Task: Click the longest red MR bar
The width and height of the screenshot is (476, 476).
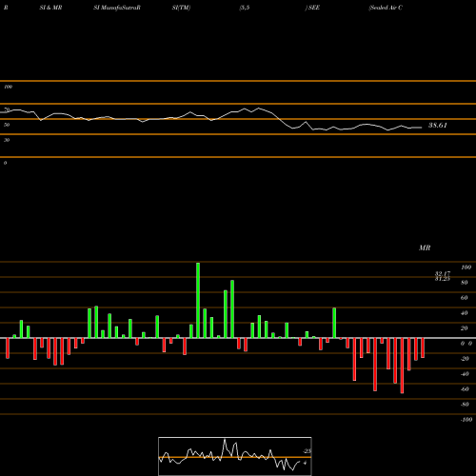Action: 402,366
